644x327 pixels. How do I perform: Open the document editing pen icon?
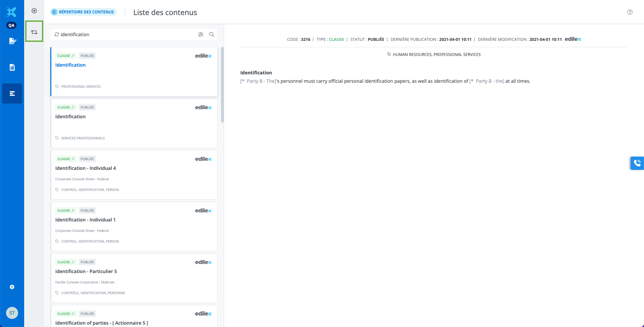click(12, 41)
